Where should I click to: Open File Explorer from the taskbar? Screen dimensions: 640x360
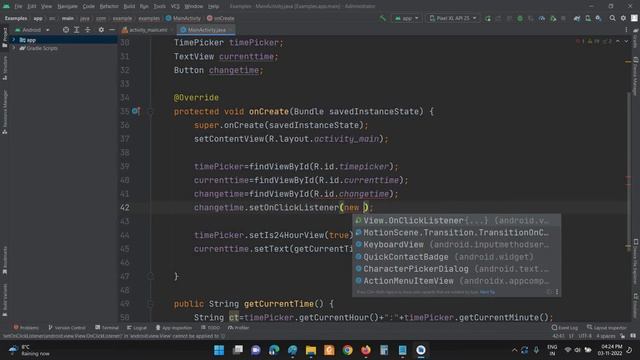click(x=311, y=350)
